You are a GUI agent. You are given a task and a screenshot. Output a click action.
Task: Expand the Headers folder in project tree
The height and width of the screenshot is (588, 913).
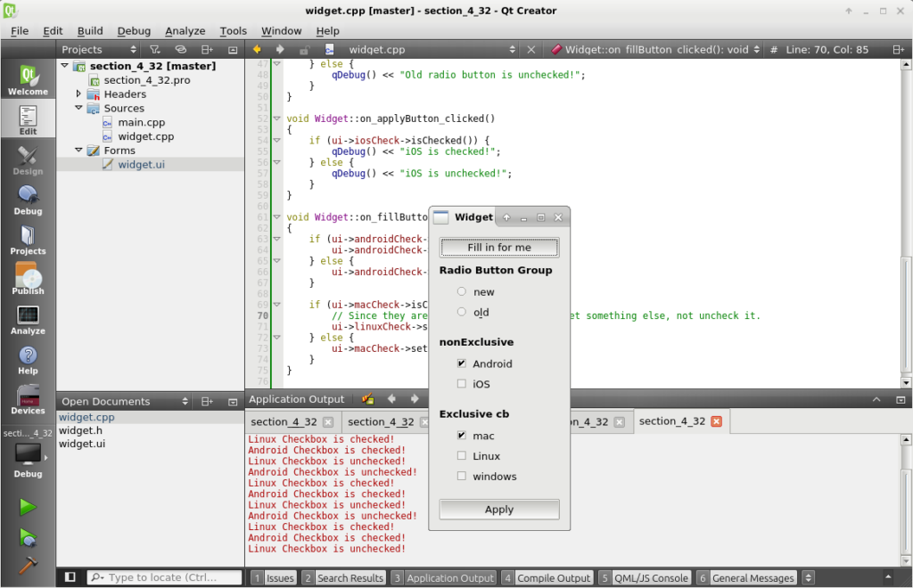78,94
